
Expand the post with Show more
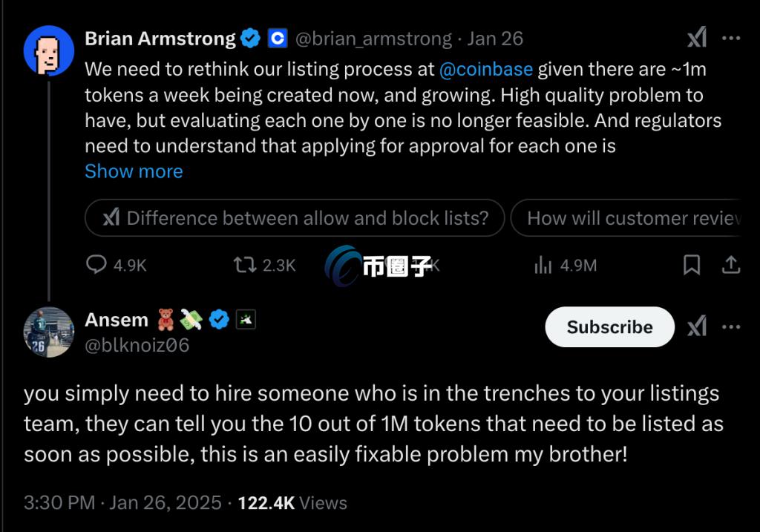[134, 171]
